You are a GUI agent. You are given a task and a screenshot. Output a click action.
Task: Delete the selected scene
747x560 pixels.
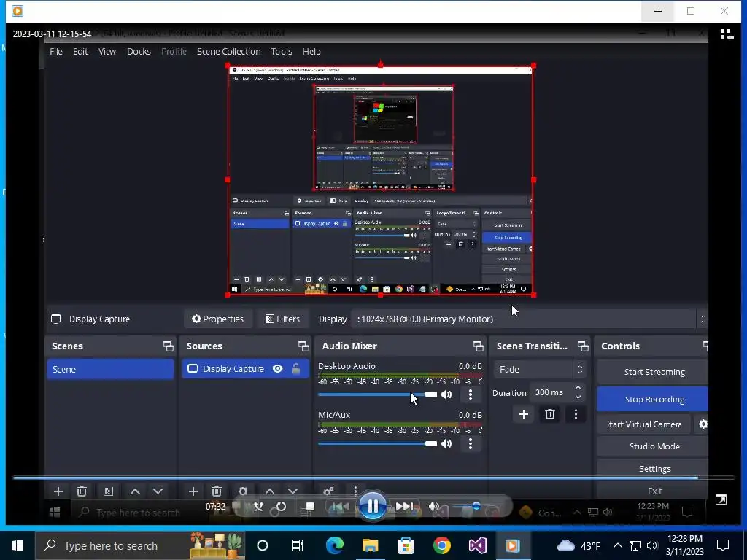tap(82, 491)
